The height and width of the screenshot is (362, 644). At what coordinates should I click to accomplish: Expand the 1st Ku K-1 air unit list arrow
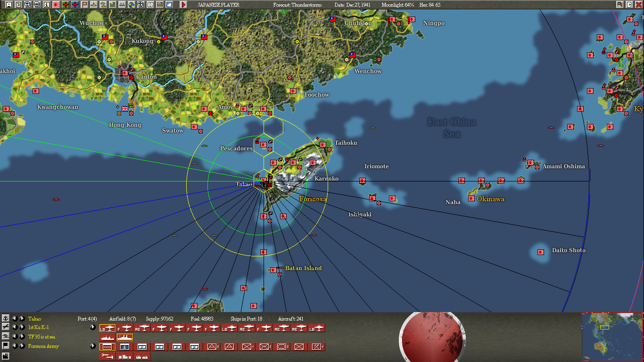click(93, 327)
